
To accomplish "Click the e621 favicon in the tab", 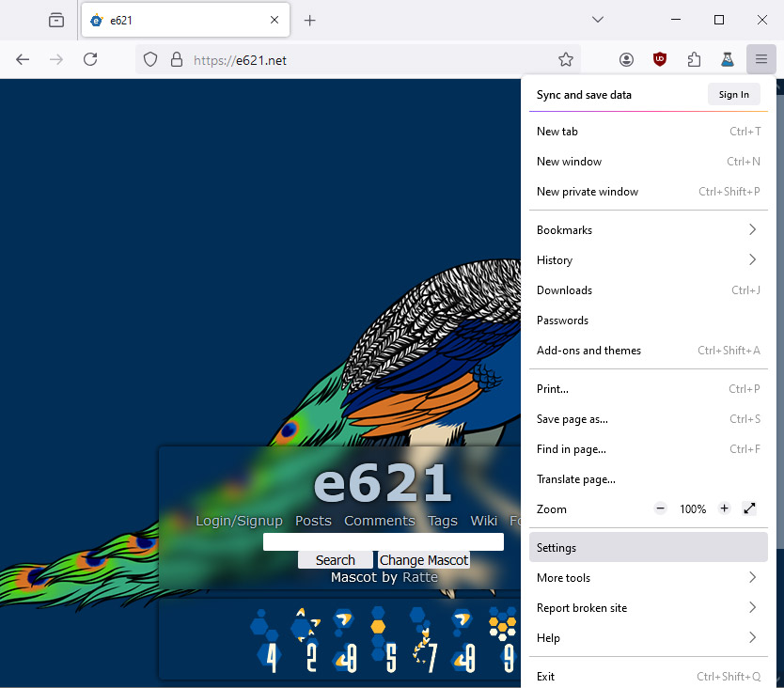I will coord(97,21).
